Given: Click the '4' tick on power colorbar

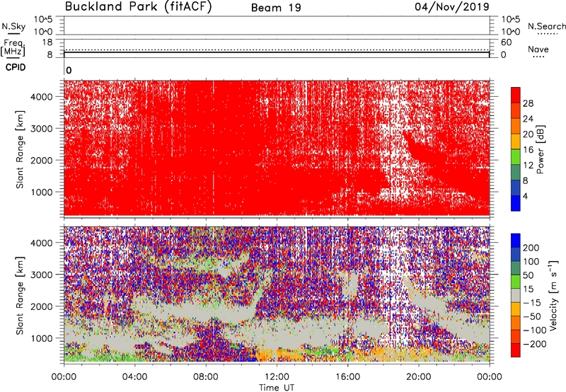Looking at the screenshot, I should click(x=525, y=196).
